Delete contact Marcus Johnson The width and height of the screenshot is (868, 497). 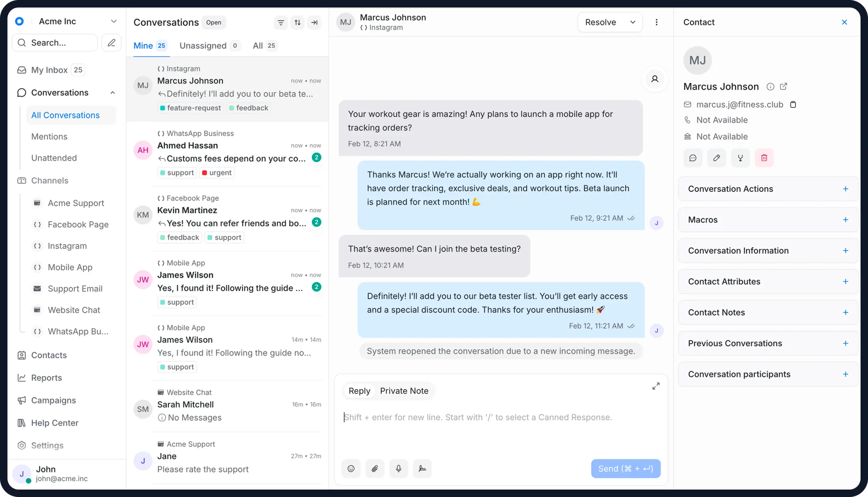pos(765,158)
